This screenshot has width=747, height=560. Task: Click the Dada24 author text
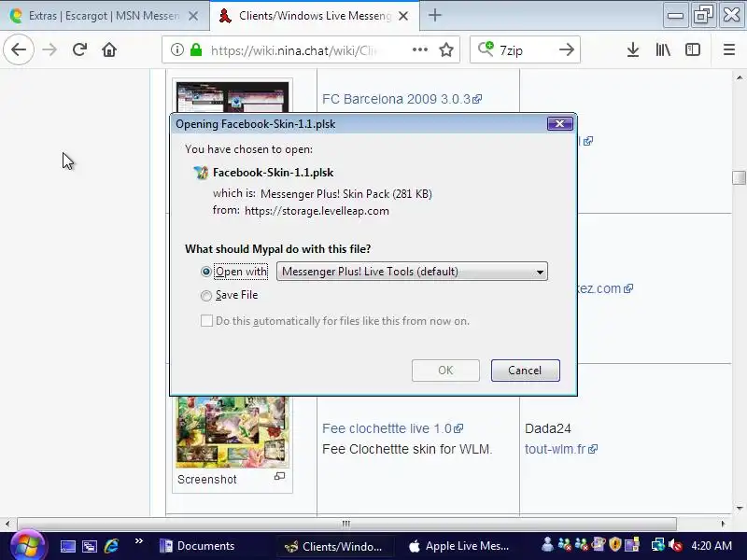click(x=548, y=428)
